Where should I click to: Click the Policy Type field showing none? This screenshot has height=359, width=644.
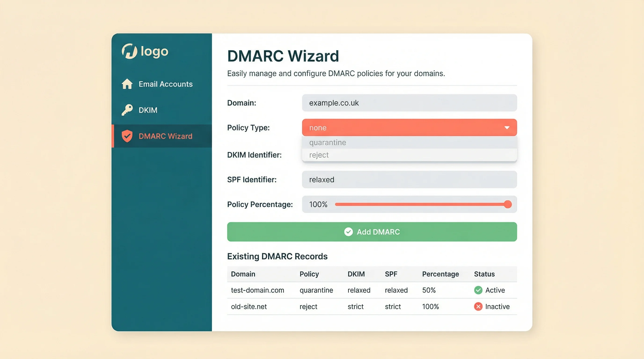click(409, 128)
